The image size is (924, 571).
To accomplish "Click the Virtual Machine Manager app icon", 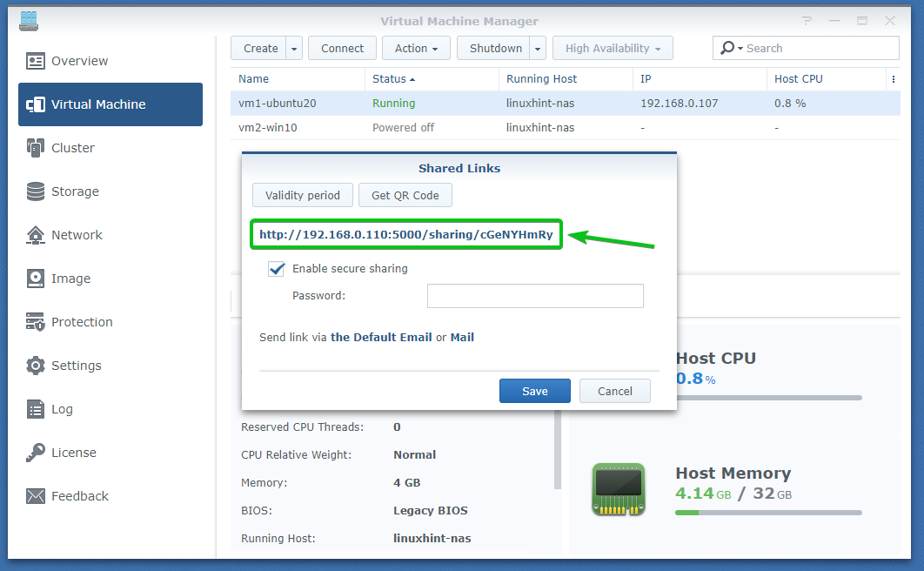I will pyautogui.click(x=29, y=21).
